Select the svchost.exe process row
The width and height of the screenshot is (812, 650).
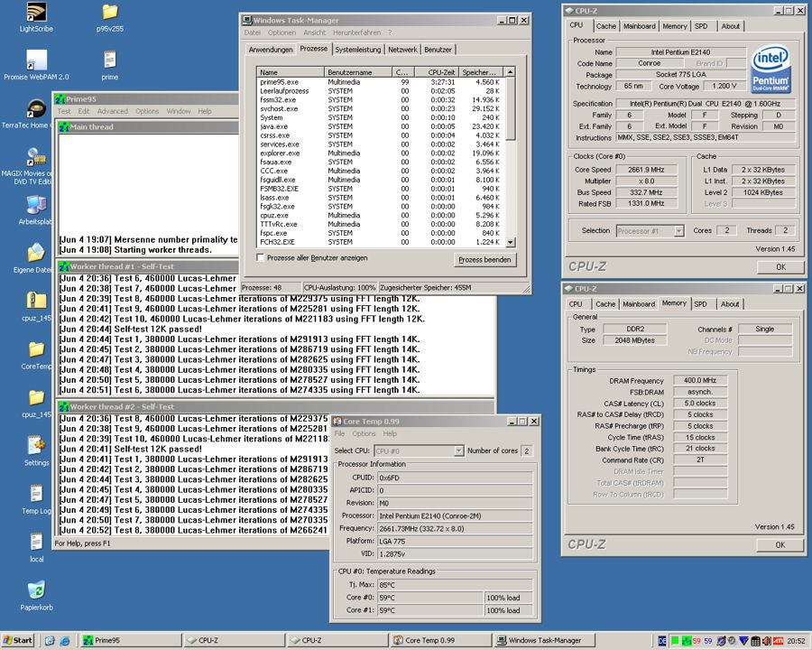(381, 109)
